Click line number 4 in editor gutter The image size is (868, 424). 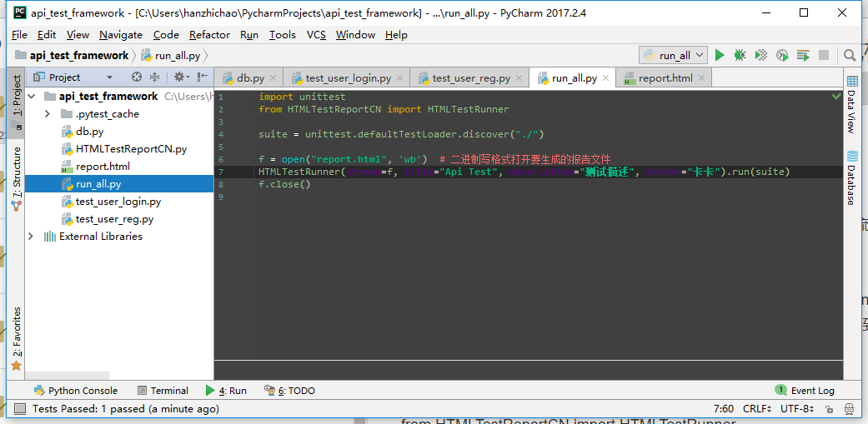click(x=221, y=134)
